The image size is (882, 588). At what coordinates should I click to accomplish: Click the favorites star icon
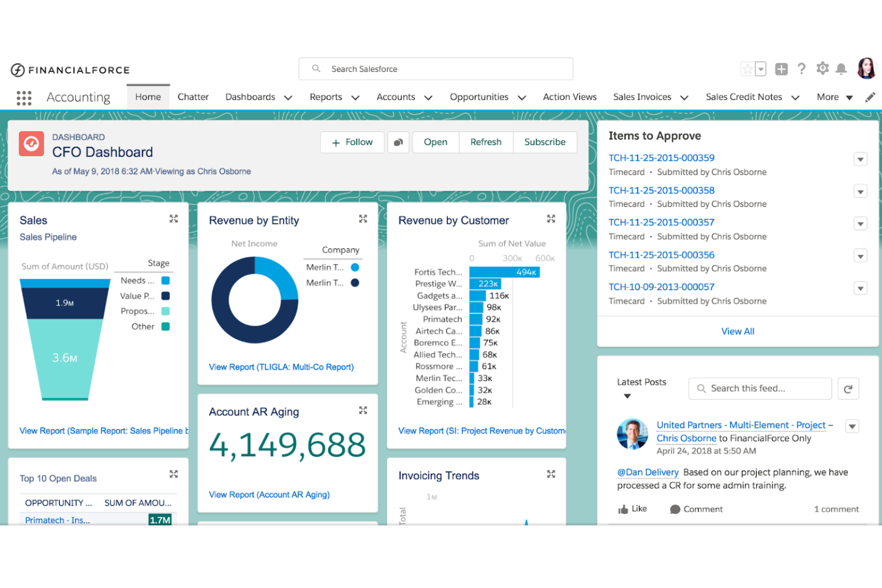(747, 69)
